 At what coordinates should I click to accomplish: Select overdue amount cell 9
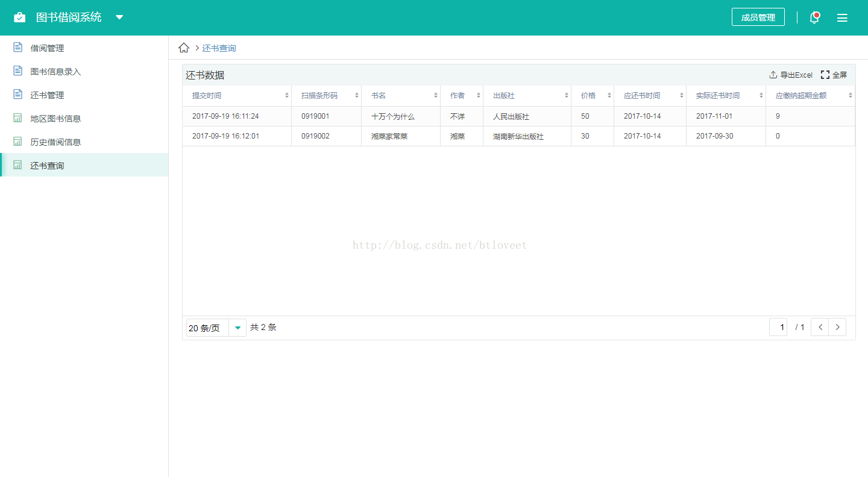tap(811, 116)
